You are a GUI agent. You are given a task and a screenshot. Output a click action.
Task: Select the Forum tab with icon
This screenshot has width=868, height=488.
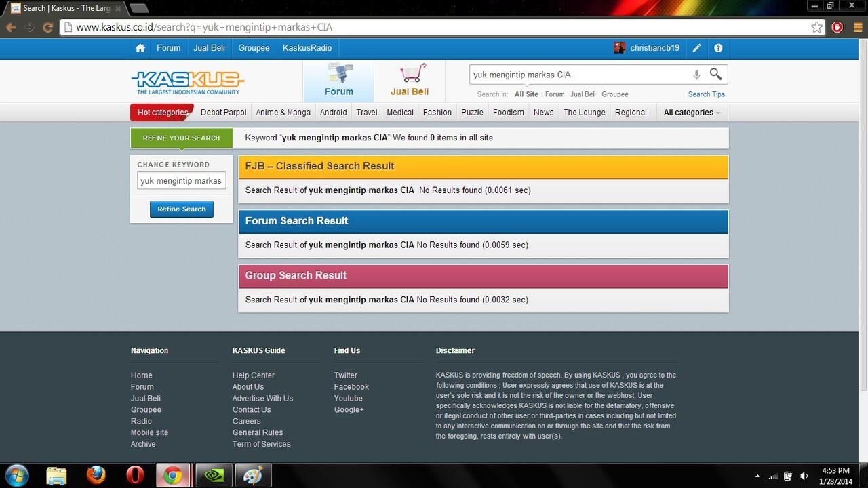[338, 81]
